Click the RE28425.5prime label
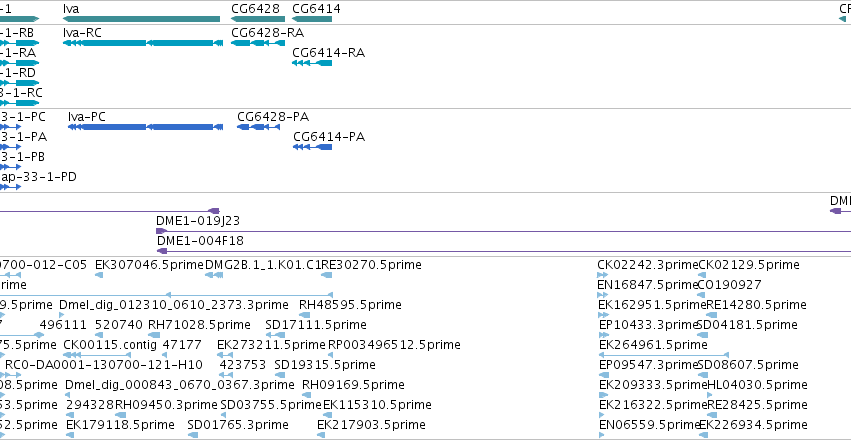This screenshot has width=851, height=440. (758, 405)
